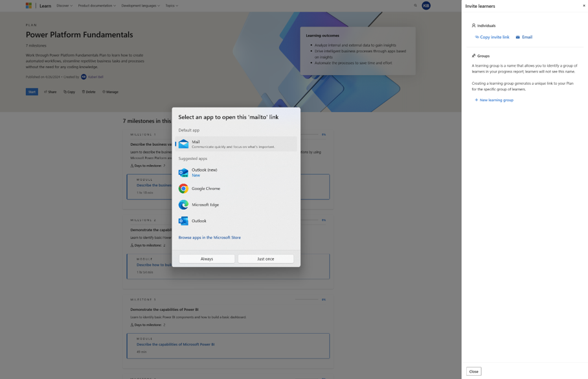The height and width of the screenshot is (379, 588).
Task: Go to the Learn home menu item
Action: point(44,5)
